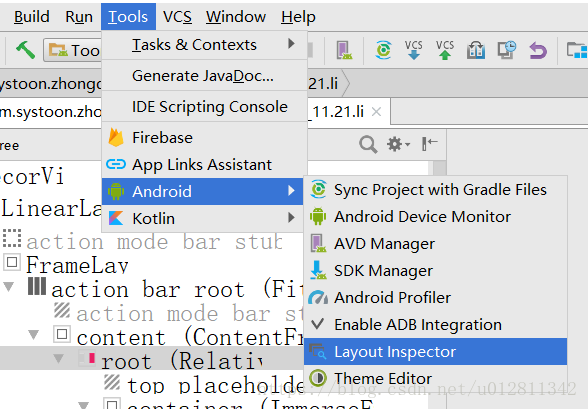Open the run configuration dropdown in toolbar
The image size is (588, 409).
click(72, 50)
